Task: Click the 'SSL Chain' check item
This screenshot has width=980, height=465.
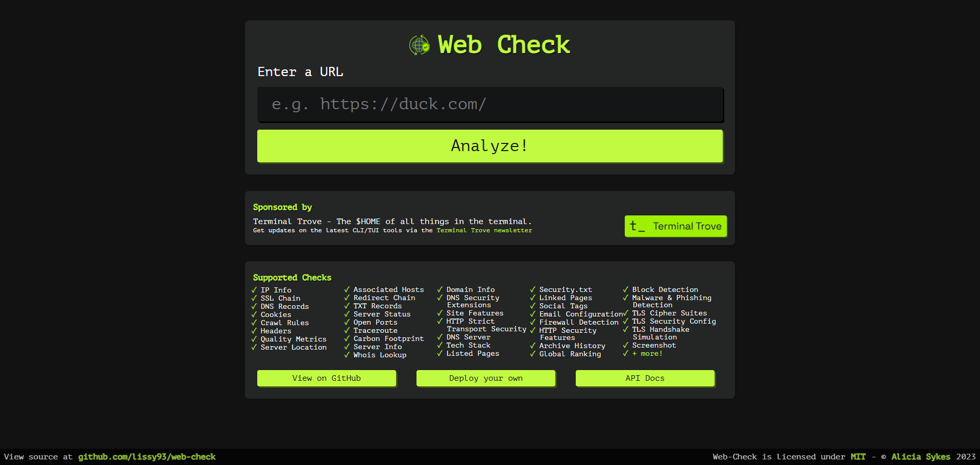Action: [x=280, y=298]
